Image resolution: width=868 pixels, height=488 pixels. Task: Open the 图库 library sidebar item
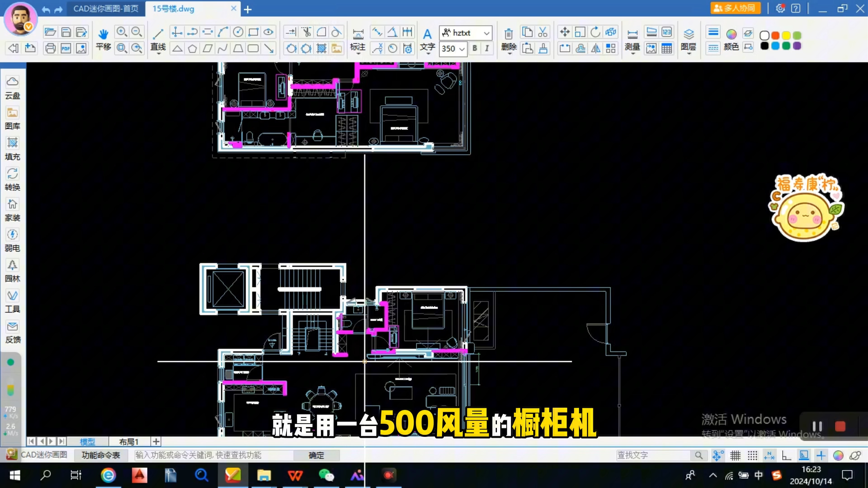point(12,118)
